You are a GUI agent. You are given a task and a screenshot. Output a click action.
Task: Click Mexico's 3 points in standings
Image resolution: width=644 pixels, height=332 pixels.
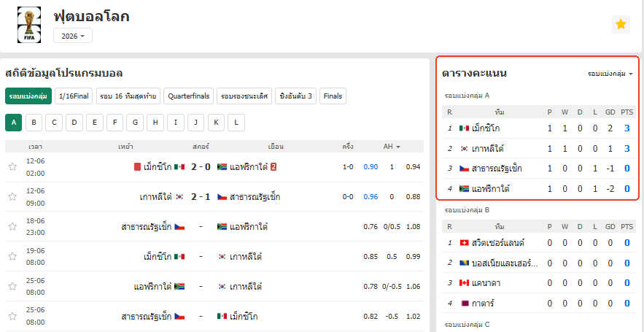click(x=626, y=128)
